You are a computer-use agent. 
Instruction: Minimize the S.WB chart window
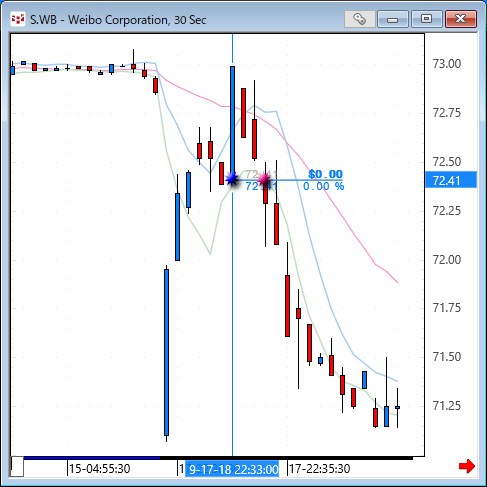point(393,19)
